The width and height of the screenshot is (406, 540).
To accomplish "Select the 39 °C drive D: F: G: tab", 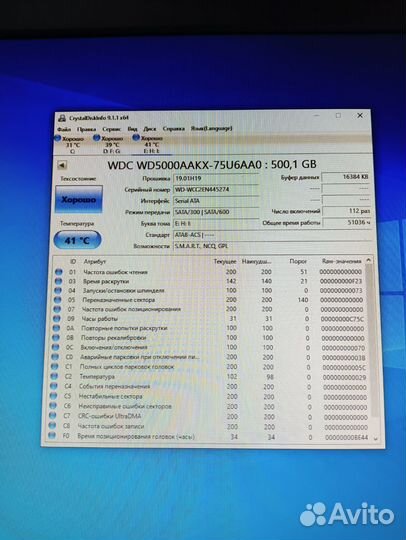I will [x=111, y=145].
